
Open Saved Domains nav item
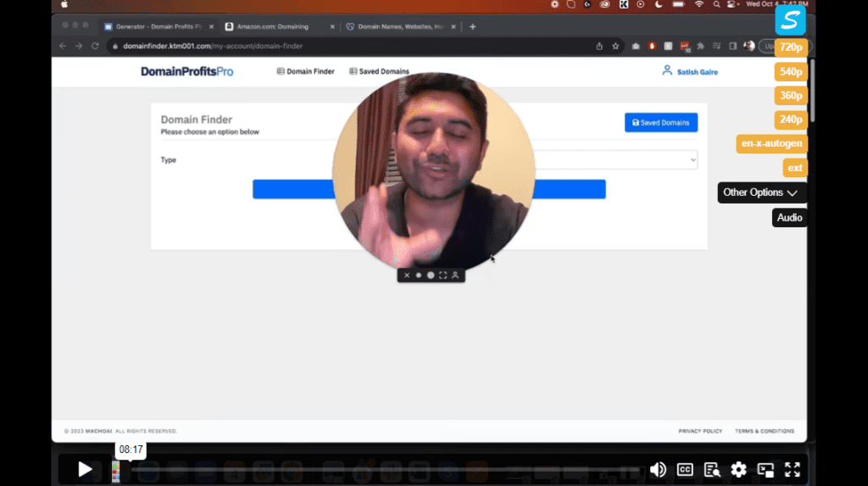[x=379, y=71]
